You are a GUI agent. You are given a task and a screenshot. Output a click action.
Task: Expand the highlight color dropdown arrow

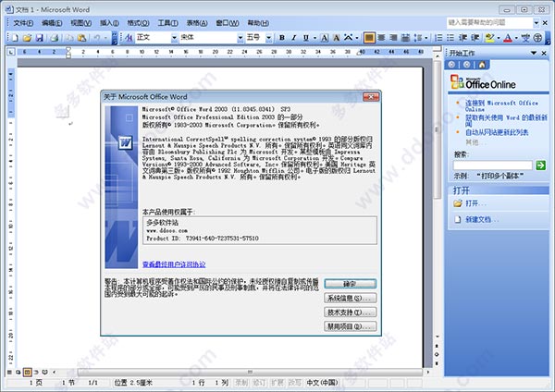(x=499, y=38)
